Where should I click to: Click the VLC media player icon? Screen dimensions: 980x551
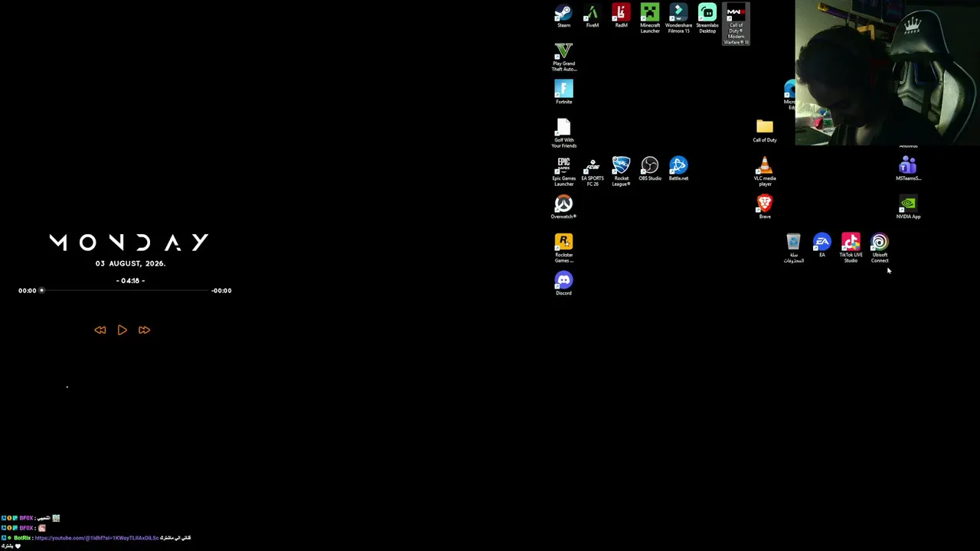click(x=765, y=172)
